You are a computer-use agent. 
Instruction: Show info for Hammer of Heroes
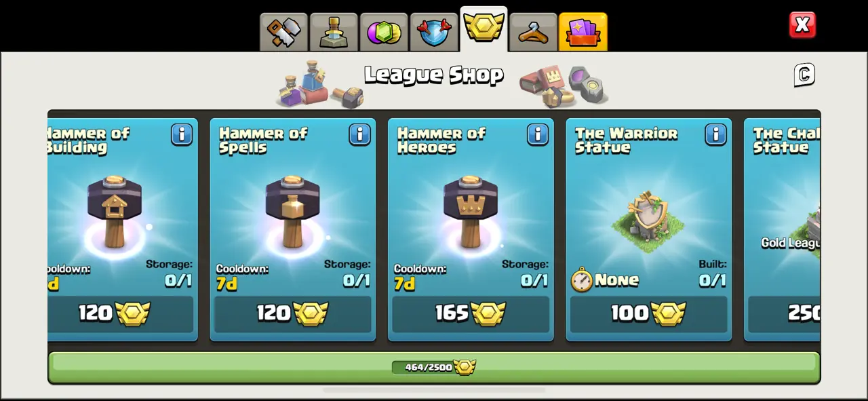click(538, 134)
